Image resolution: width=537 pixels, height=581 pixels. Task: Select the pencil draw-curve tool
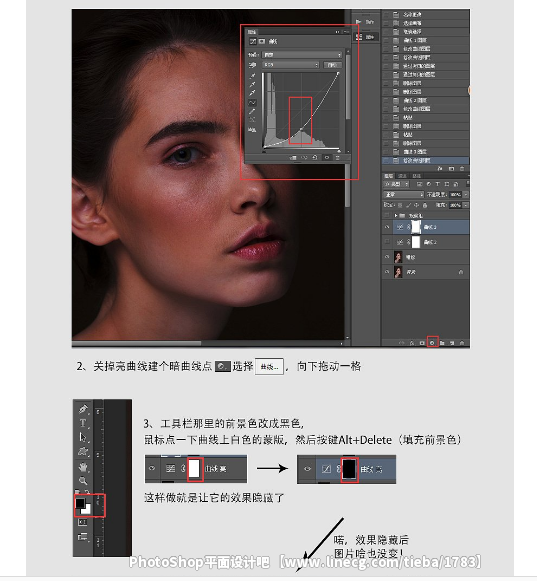point(252,111)
